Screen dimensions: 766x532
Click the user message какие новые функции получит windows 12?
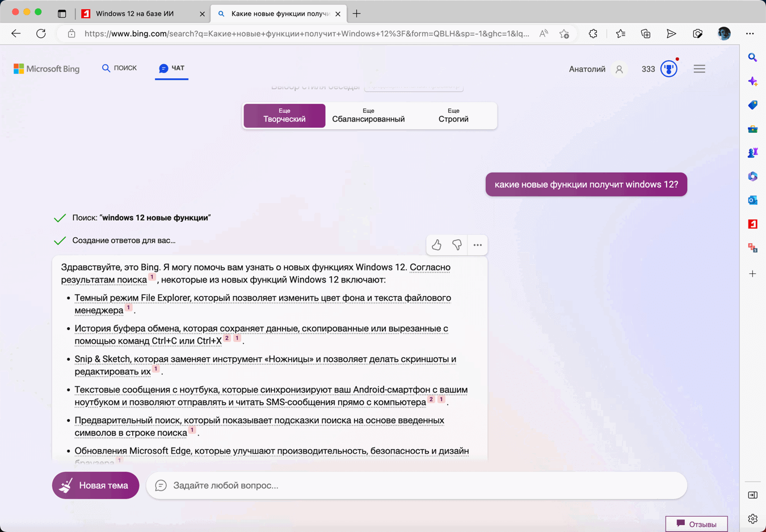586,184
